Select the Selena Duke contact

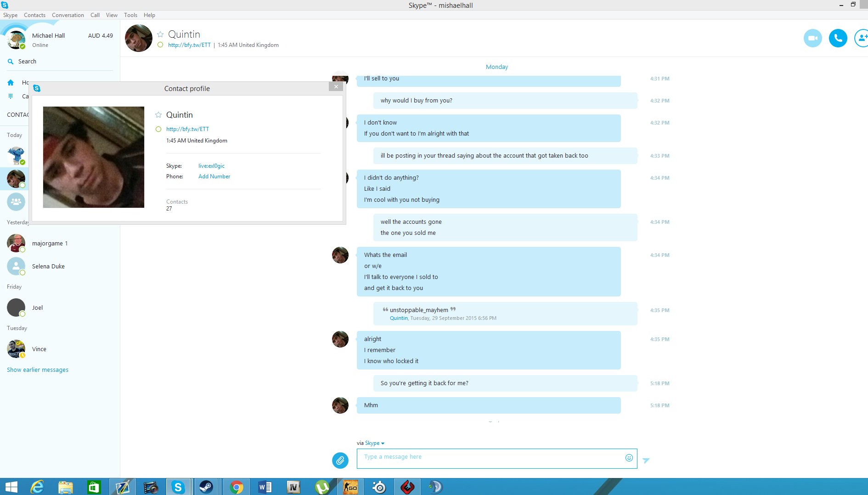coord(60,266)
